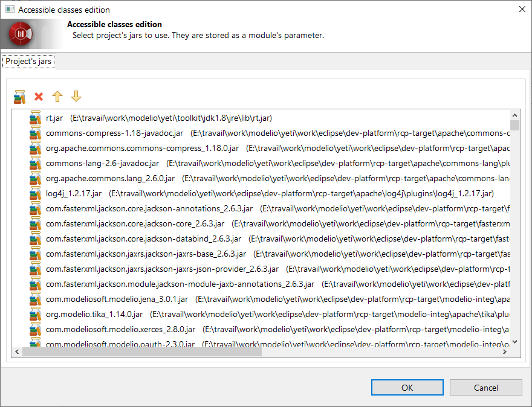Select jackson-core_2.6.3.jar row text
Image resolution: width=532 pixels, height=407 pixels.
tap(277, 223)
